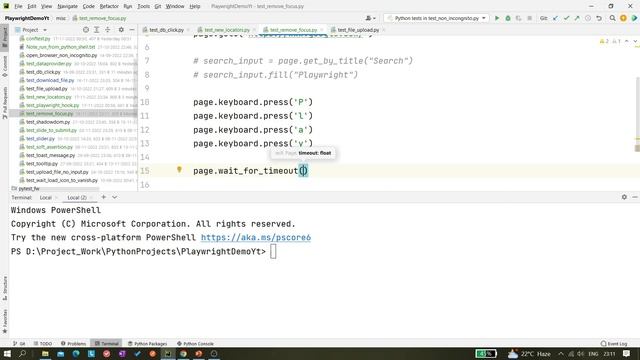
Task: Show Git history clock icon
Action: coord(588,18)
